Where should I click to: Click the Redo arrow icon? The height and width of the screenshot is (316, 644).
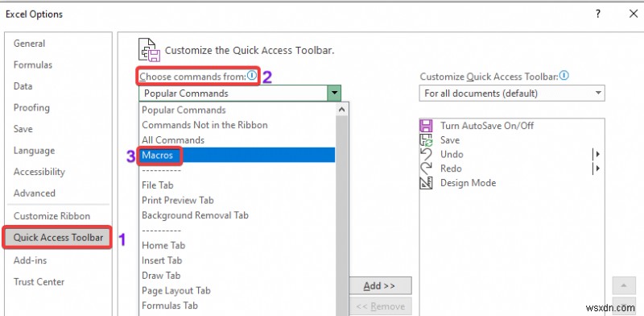click(x=426, y=168)
